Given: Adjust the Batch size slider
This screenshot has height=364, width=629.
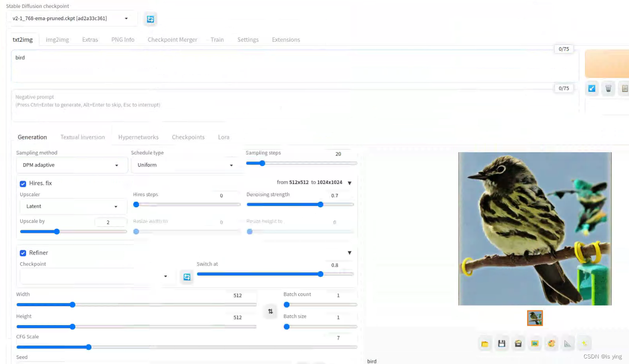Looking at the screenshot, I should (320, 326).
